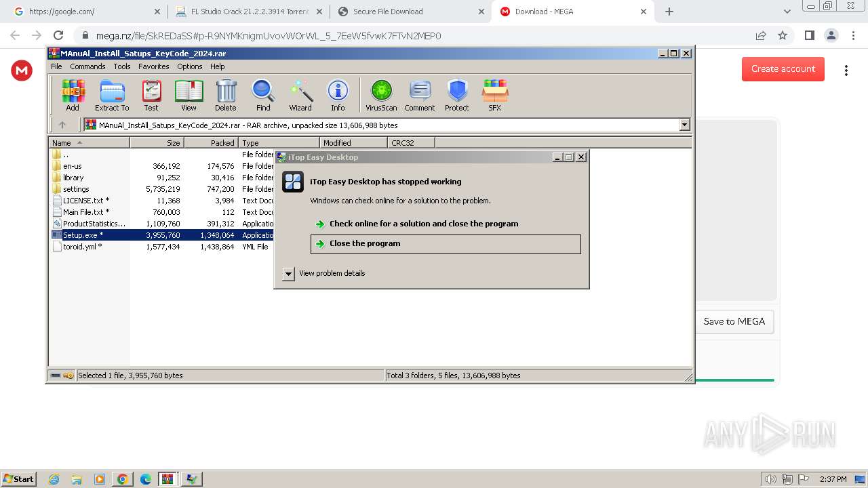
Task: Click the Add toolbar icon in WinRAR
Action: coord(73,95)
